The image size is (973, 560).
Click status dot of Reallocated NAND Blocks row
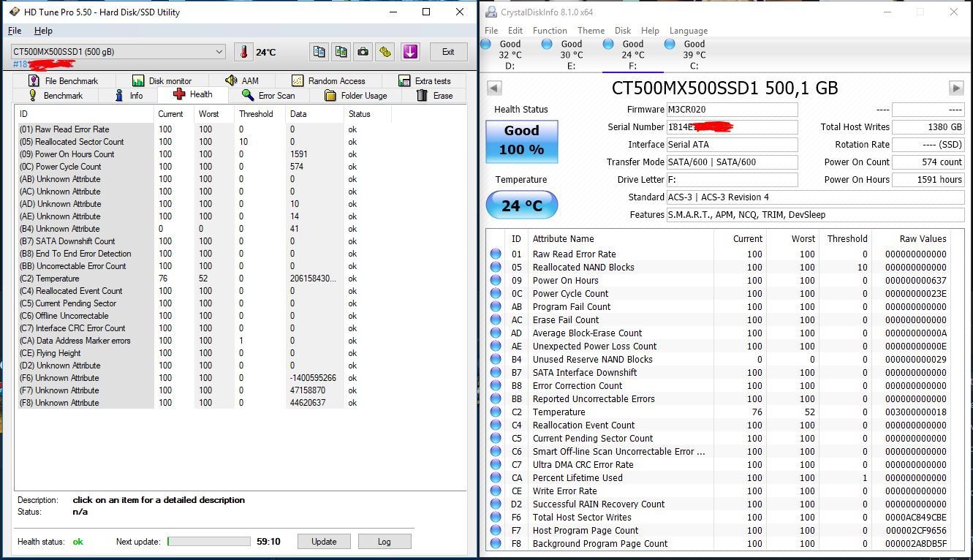point(496,268)
